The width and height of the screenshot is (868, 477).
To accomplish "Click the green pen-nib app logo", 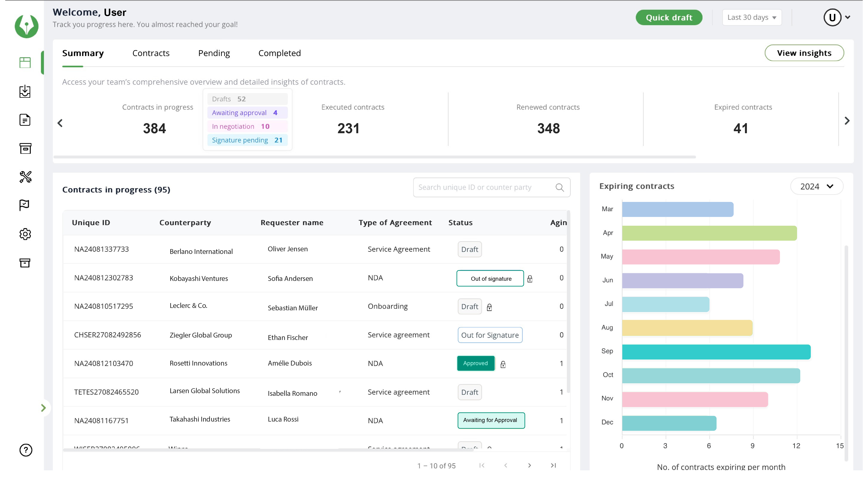I will click(26, 26).
